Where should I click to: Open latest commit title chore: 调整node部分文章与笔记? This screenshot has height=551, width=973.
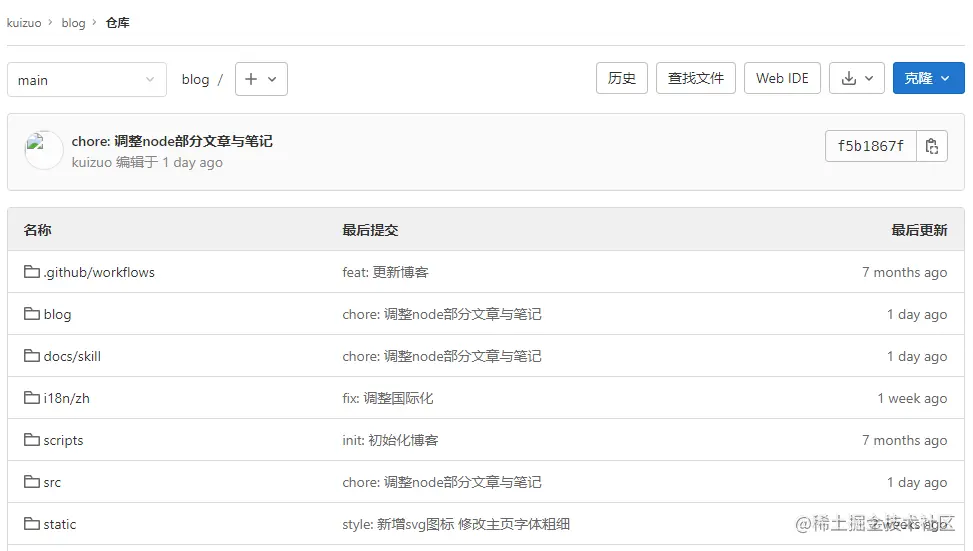point(172,141)
